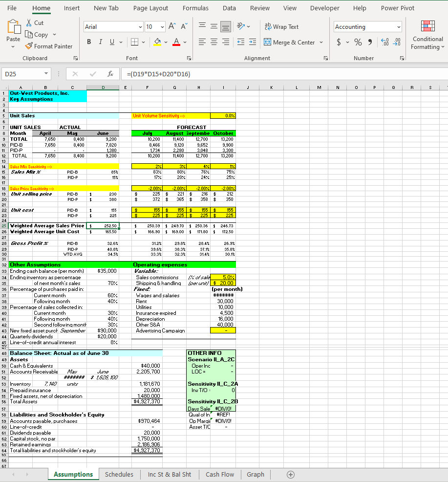Activate the Format Painter
This screenshot has height=482, width=448.
tap(49, 46)
